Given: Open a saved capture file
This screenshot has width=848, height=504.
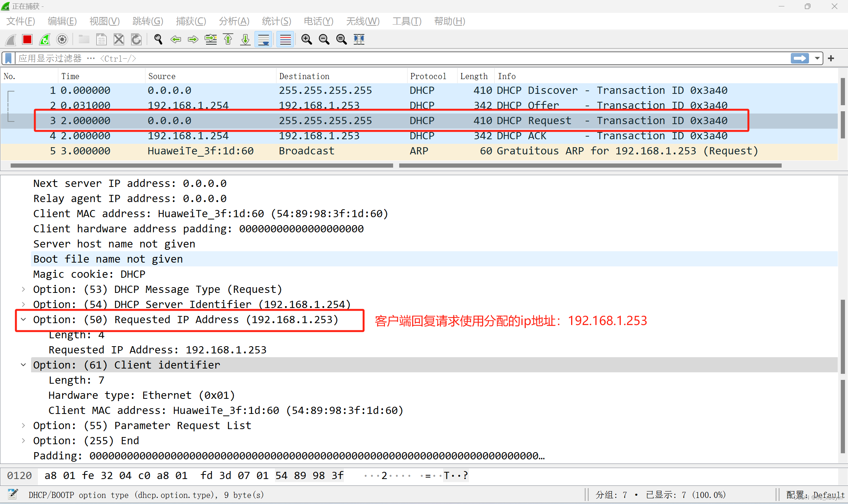Looking at the screenshot, I should point(84,39).
